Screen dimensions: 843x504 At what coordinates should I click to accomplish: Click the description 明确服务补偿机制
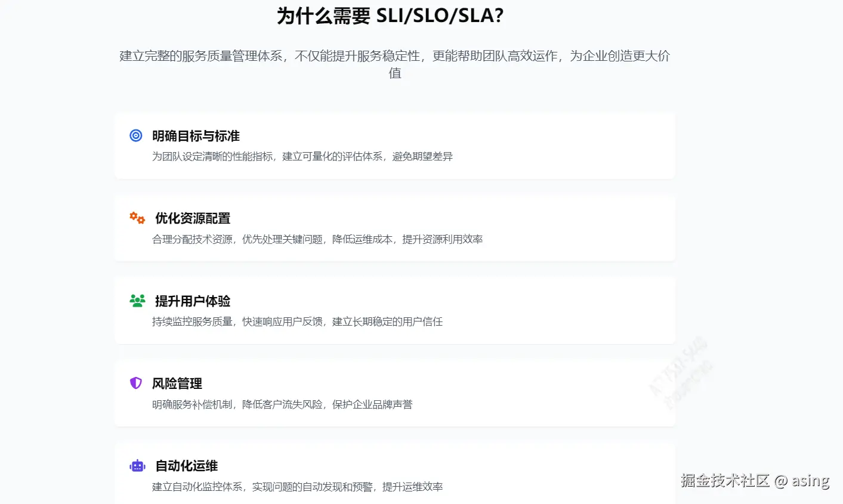[x=282, y=404]
